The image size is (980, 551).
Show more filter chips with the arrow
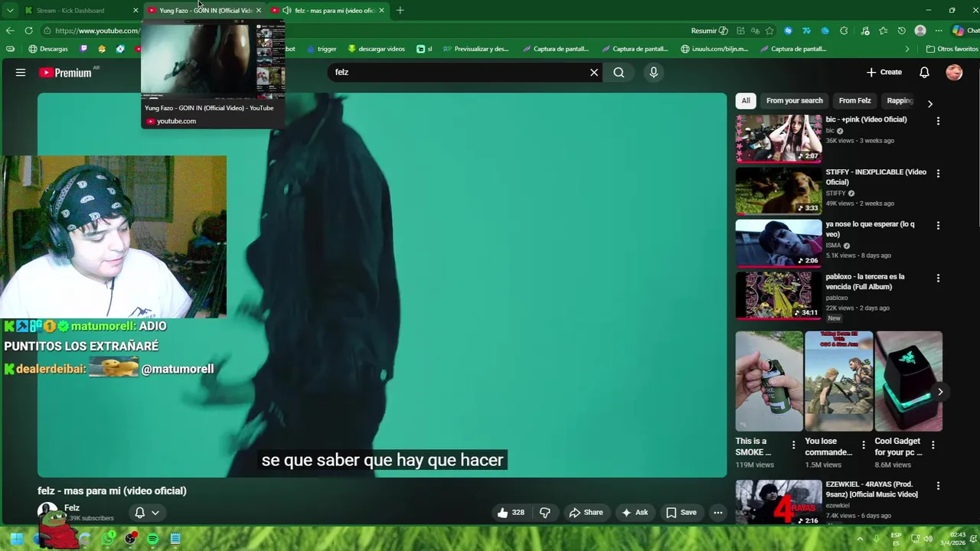pos(930,103)
